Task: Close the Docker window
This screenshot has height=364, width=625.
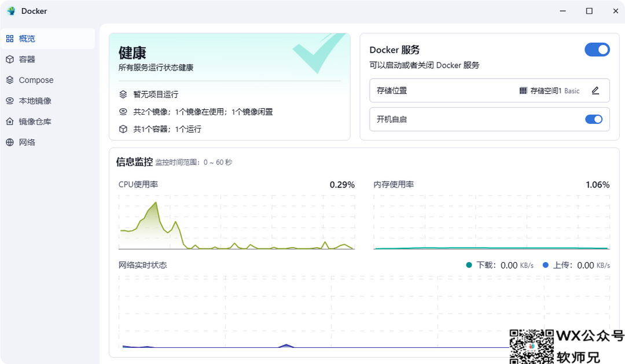Action: click(x=615, y=11)
